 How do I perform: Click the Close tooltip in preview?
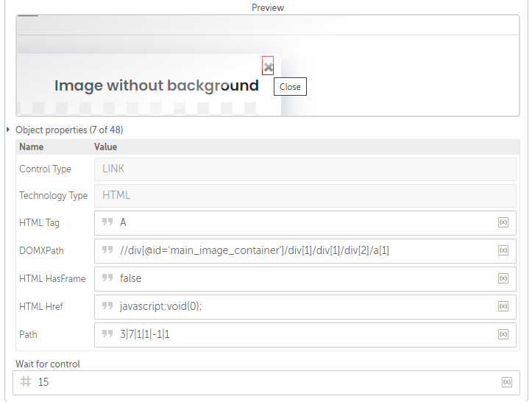290,87
